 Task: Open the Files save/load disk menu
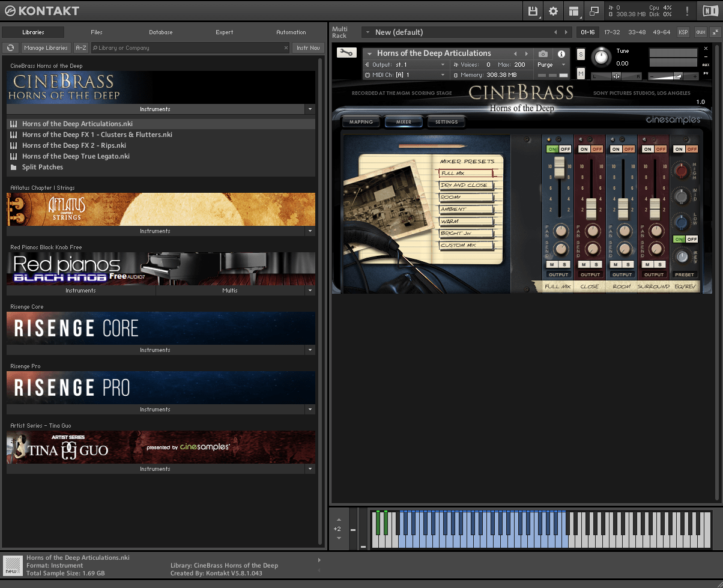(x=533, y=11)
